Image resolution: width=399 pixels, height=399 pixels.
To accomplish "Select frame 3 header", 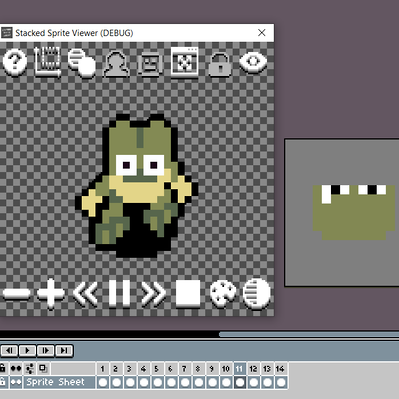I will tap(130, 369).
